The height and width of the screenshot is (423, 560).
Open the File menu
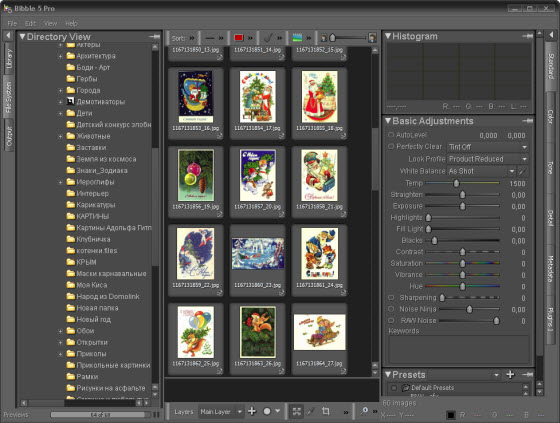click(12, 23)
